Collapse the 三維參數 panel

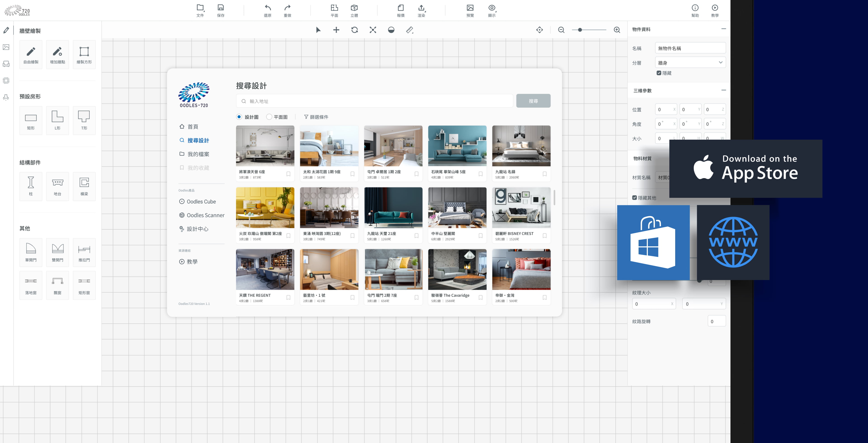(x=723, y=90)
